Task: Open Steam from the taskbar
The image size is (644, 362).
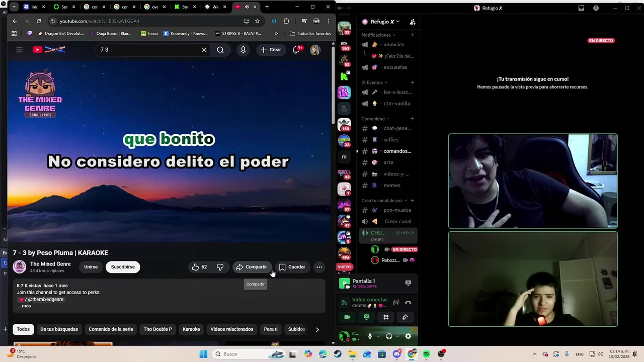Action: pyautogui.click(x=338, y=354)
